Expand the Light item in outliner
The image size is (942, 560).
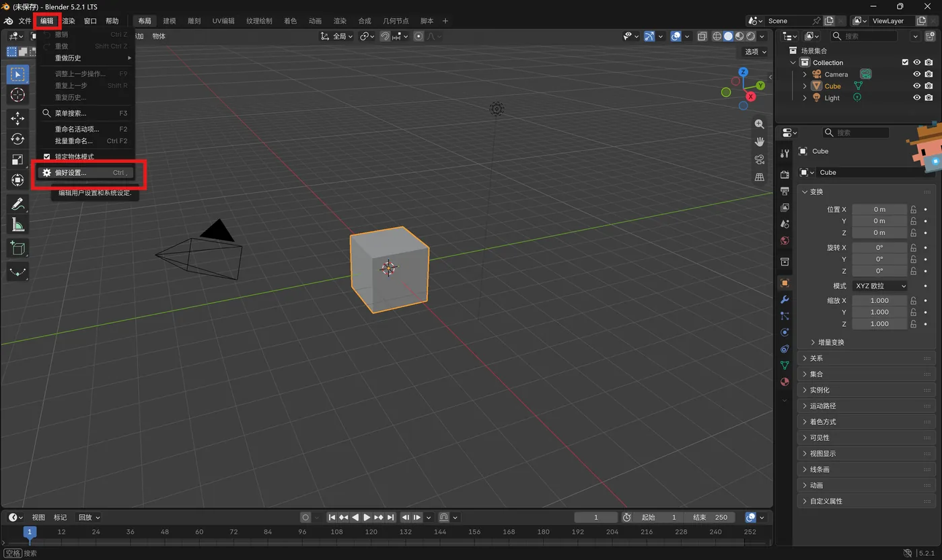tap(805, 98)
